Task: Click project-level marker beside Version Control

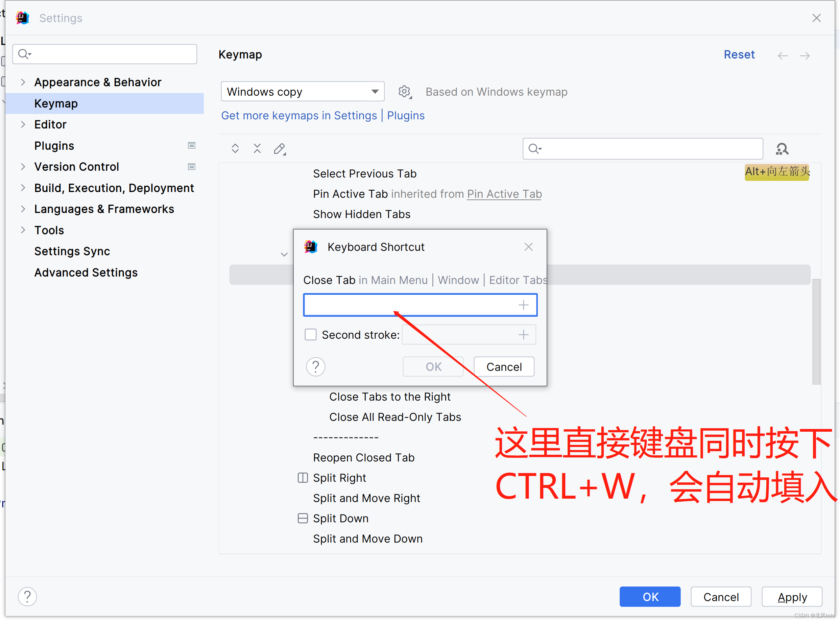Action: tap(192, 167)
